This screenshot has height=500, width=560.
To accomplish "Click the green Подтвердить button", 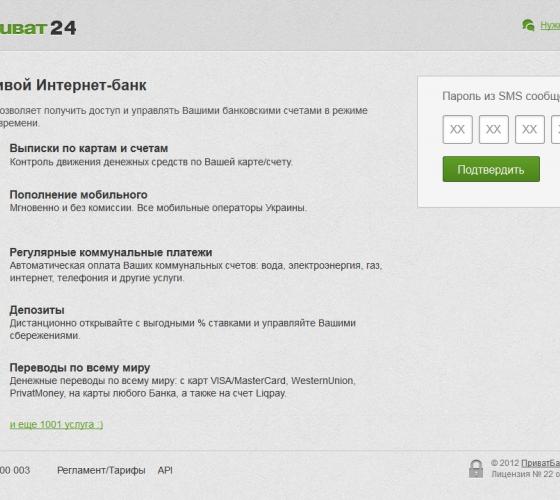I will [x=491, y=169].
